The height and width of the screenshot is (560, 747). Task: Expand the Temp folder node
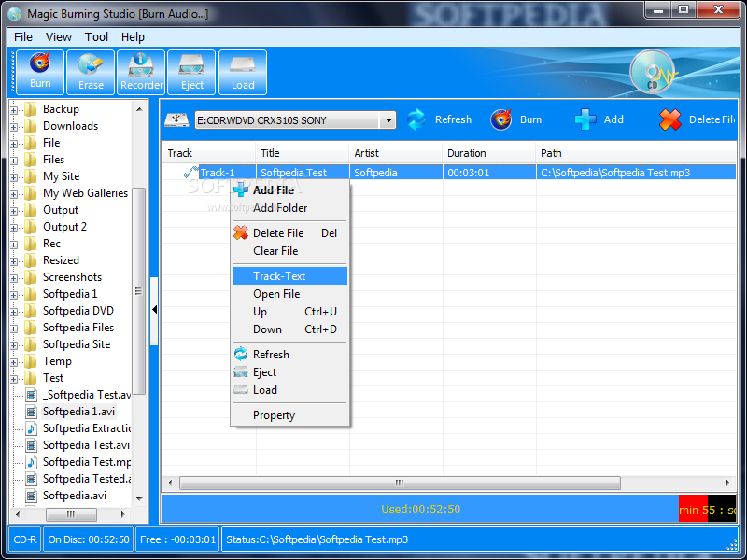14,362
